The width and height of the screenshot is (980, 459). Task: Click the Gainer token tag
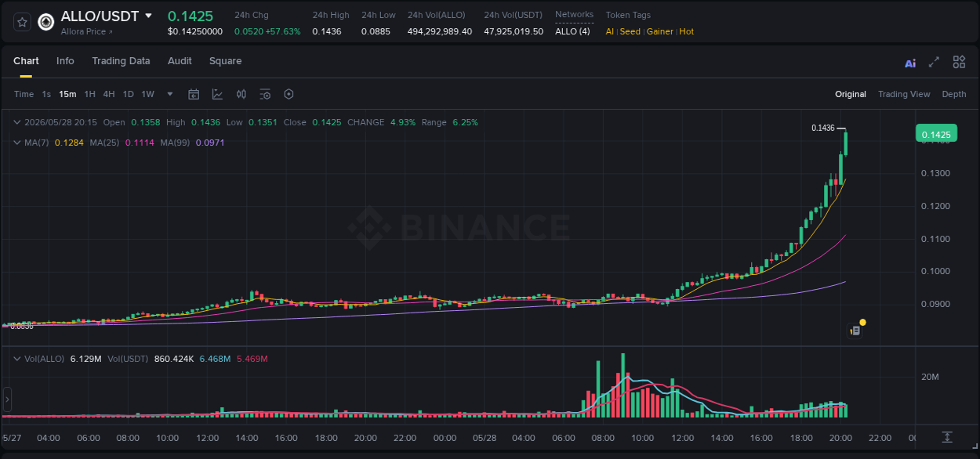pyautogui.click(x=660, y=31)
